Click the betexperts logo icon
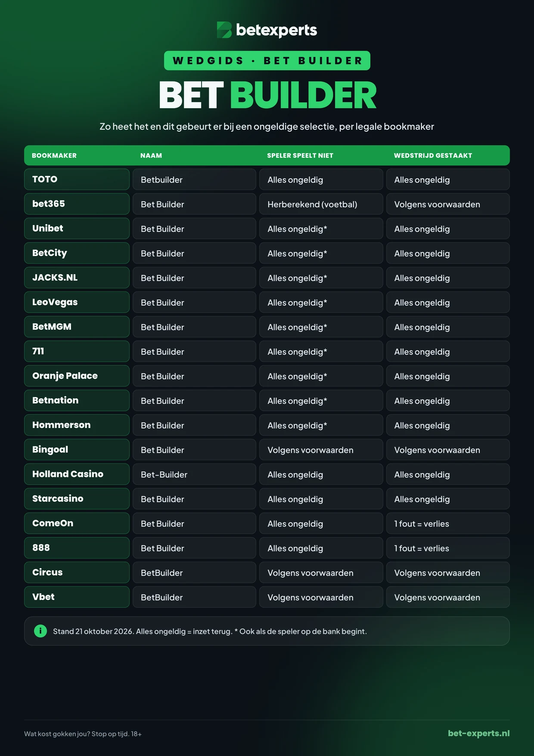534x756 pixels. click(224, 30)
